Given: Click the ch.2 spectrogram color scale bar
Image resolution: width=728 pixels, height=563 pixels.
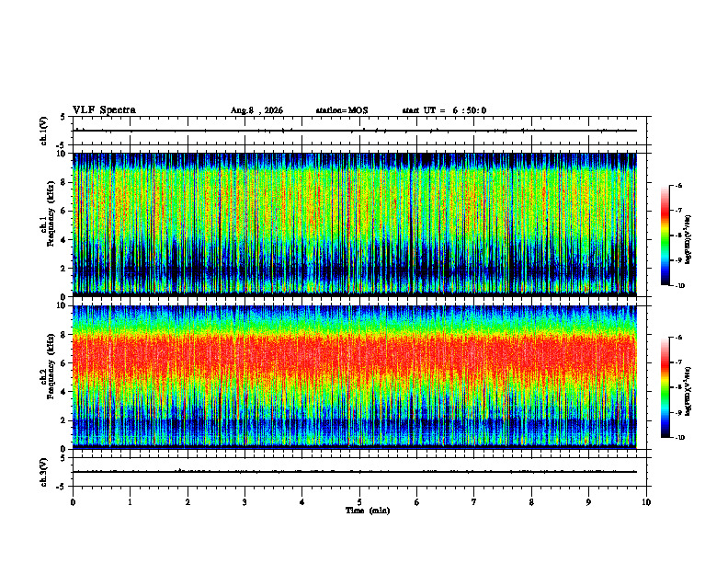Looking at the screenshot, I should [x=665, y=387].
